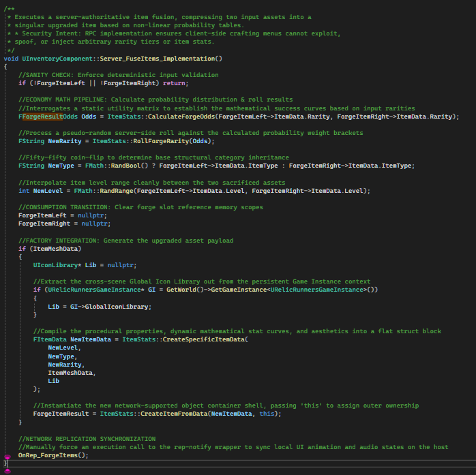The width and height of the screenshot is (476, 475).
Task: Click the Odds argument inside RollForgeRarity
Action: tap(200, 141)
